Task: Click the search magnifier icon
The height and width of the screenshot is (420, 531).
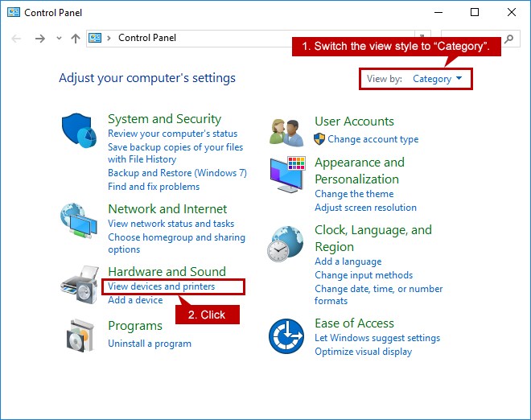Action: 508,39
